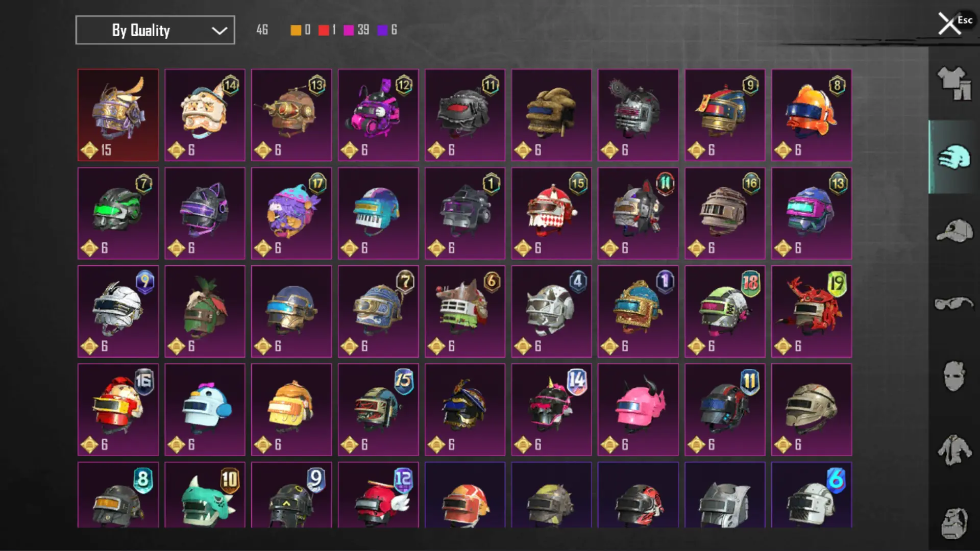Select the orange fish helmet numbered 8
The width and height of the screenshot is (980, 551).
click(812, 115)
